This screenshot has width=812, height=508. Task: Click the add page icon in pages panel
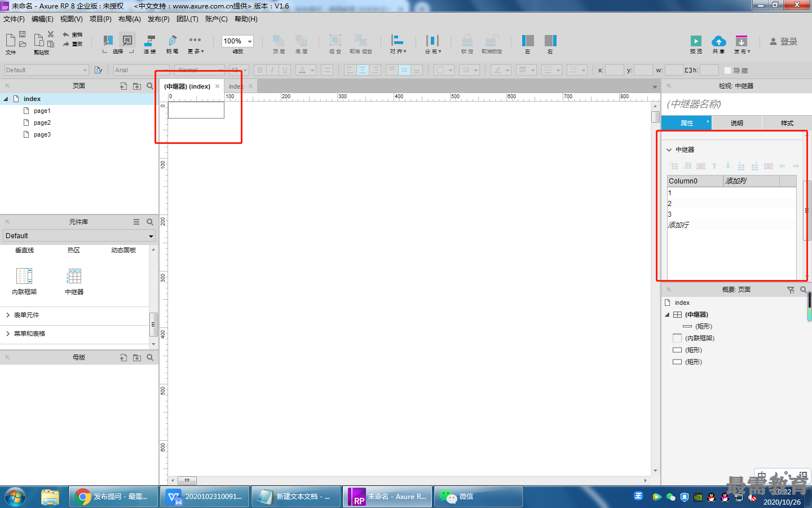123,86
